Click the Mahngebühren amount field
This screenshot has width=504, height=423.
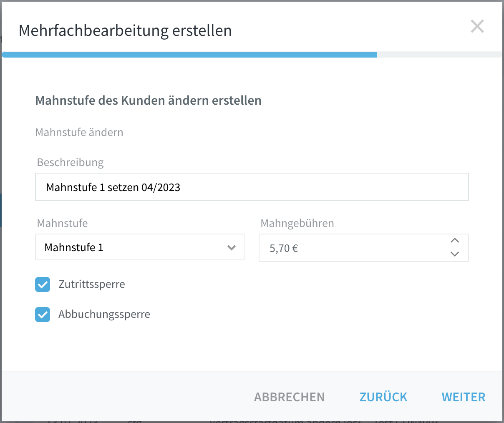(x=364, y=248)
